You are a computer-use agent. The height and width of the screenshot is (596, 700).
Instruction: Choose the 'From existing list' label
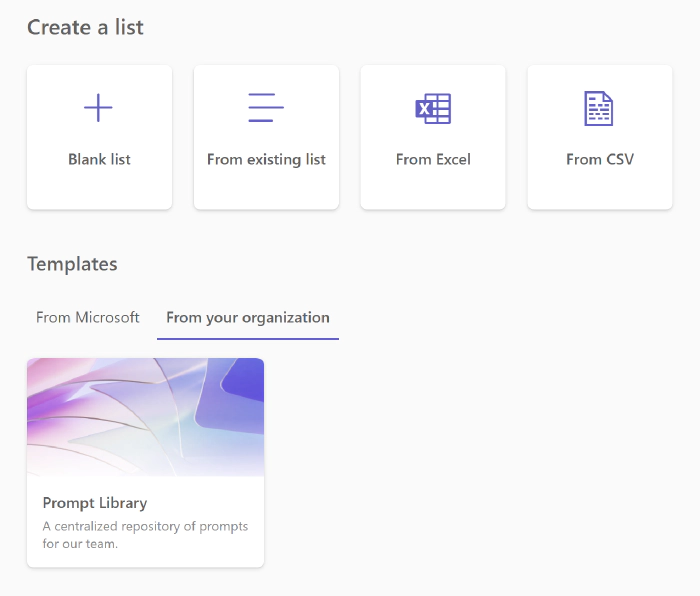tap(266, 159)
